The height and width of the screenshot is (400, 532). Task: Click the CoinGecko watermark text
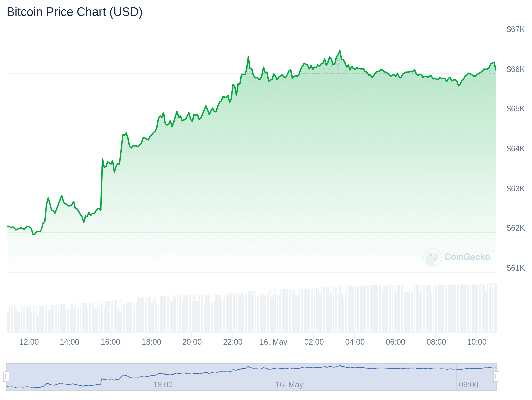click(467, 257)
